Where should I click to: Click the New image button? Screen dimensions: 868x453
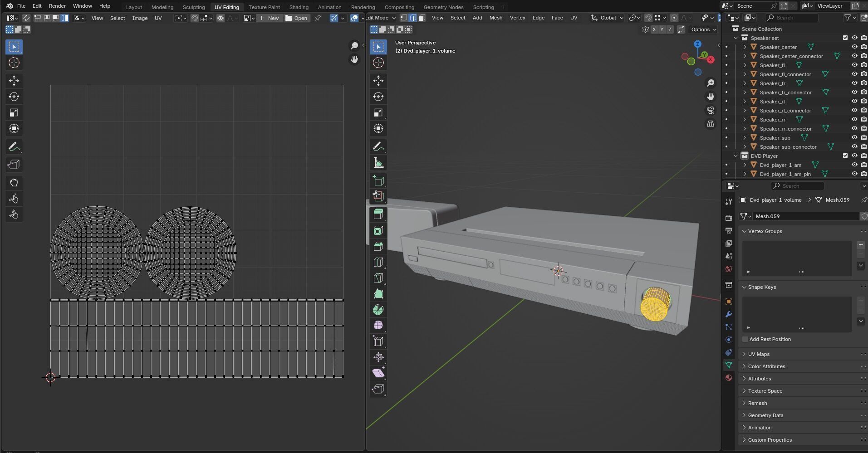(269, 18)
